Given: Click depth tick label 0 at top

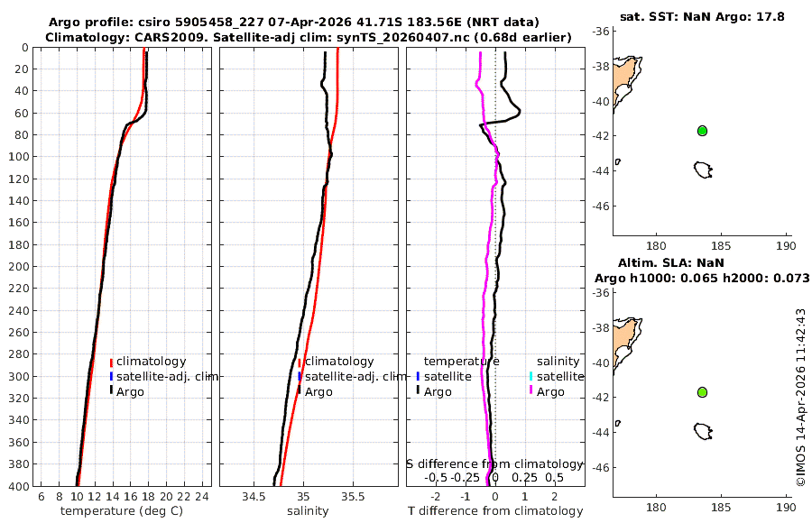Looking at the screenshot, I should (25, 48).
